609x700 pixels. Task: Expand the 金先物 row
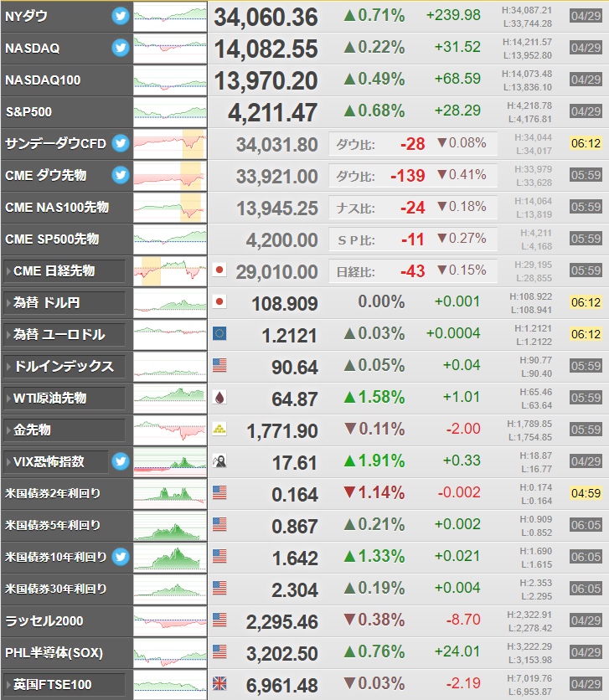tap(65, 430)
